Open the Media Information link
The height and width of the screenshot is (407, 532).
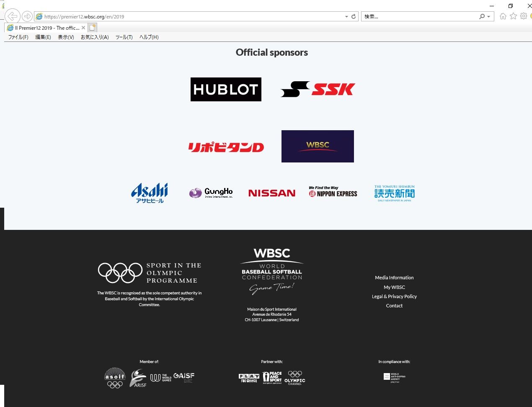point(394,278)
